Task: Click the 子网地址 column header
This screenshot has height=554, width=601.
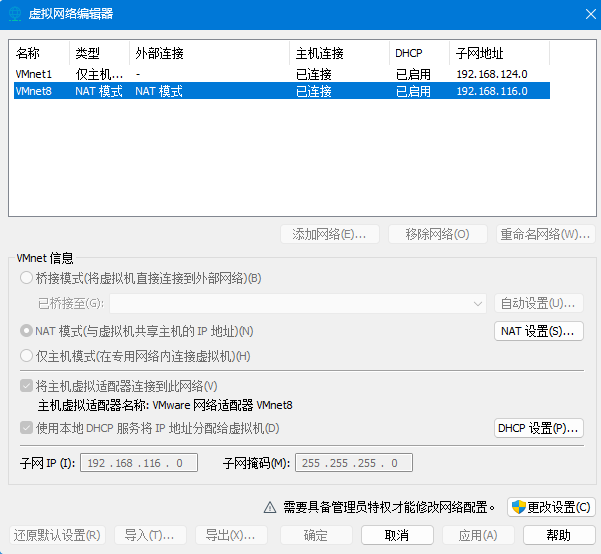Action: pyautogui.click(x=499, y=53)
